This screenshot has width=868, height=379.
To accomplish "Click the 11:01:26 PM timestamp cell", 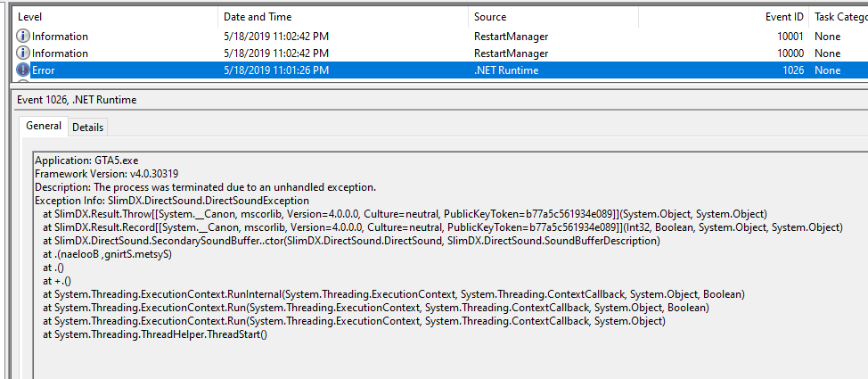I will tap(276, 70).
